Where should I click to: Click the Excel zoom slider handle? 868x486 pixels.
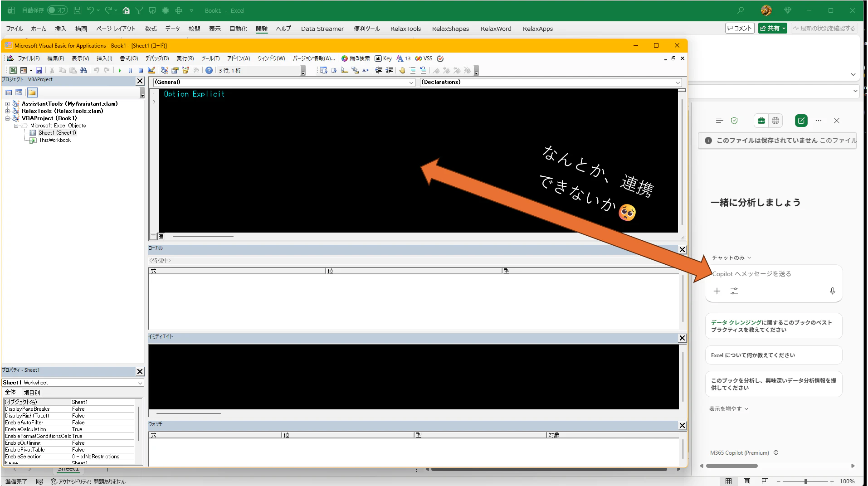point(805,481)
